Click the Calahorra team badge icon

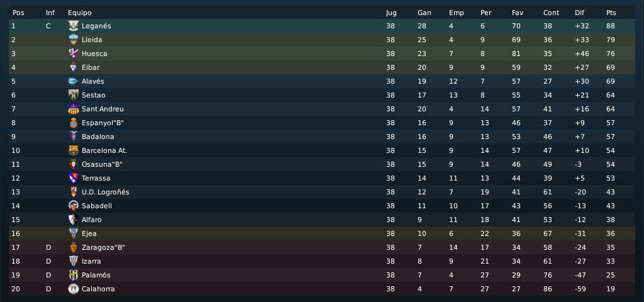click(73, 289)
